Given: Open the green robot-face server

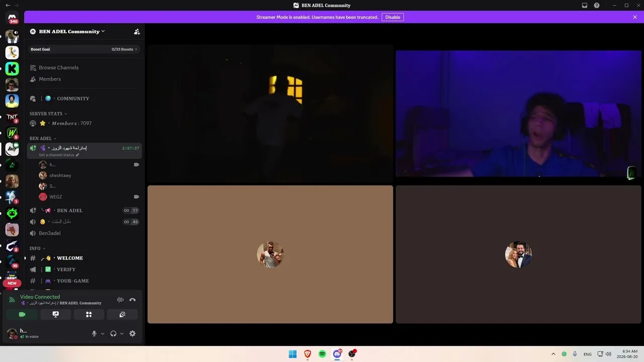Looking at the screenshot, I should [12, 214].
